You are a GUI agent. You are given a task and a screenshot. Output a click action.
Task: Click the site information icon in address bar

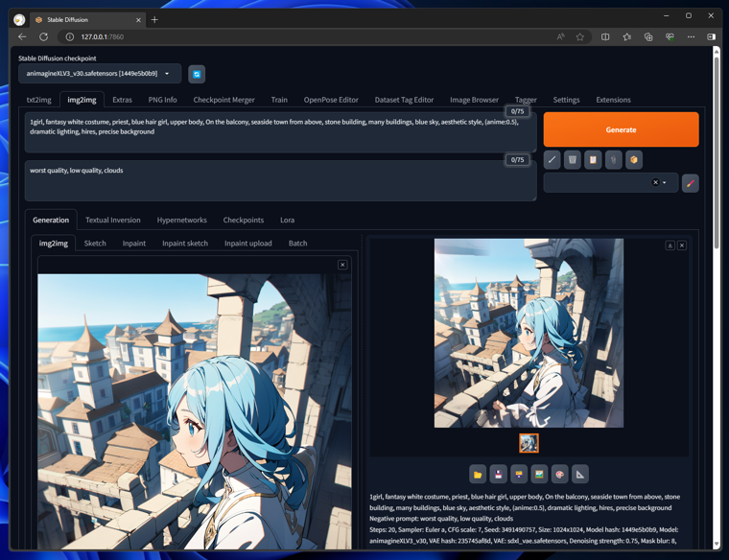pyautogui.click(x=69, y=36)
